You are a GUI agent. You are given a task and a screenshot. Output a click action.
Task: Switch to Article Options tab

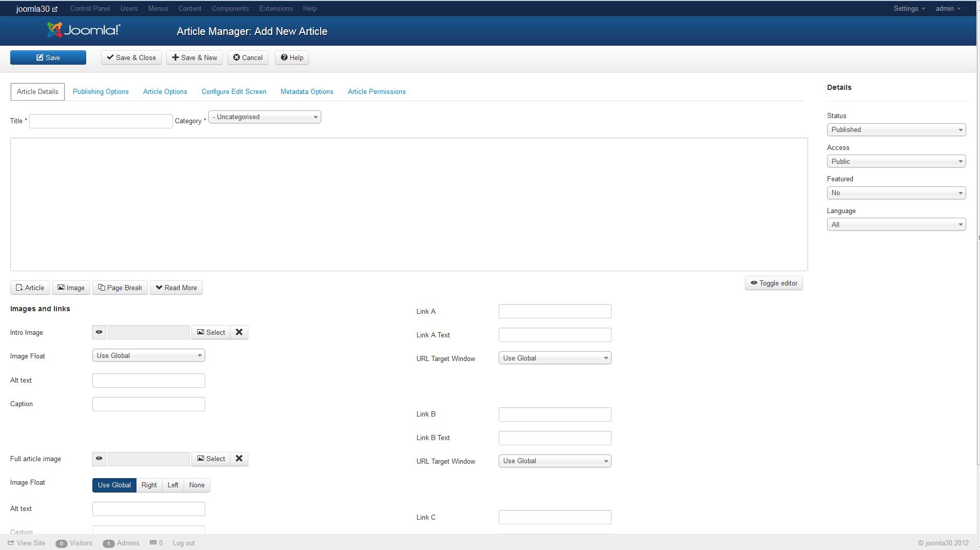[x=165, y=91]
